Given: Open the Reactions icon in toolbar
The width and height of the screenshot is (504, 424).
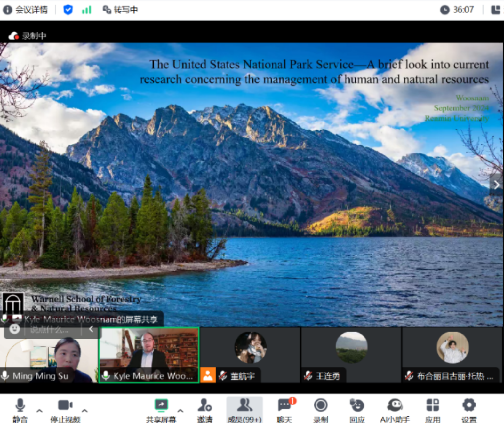Looking at the screenshot, I should pyautogui.click(x=357, y=405).
